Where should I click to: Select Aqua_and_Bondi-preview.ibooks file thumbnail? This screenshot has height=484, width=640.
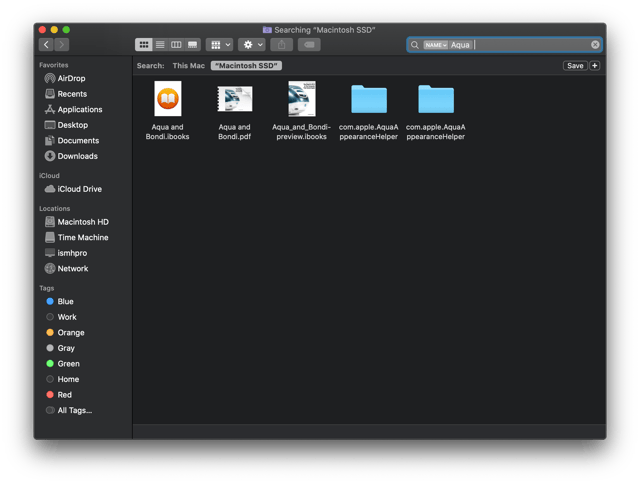tap(302, 98)
